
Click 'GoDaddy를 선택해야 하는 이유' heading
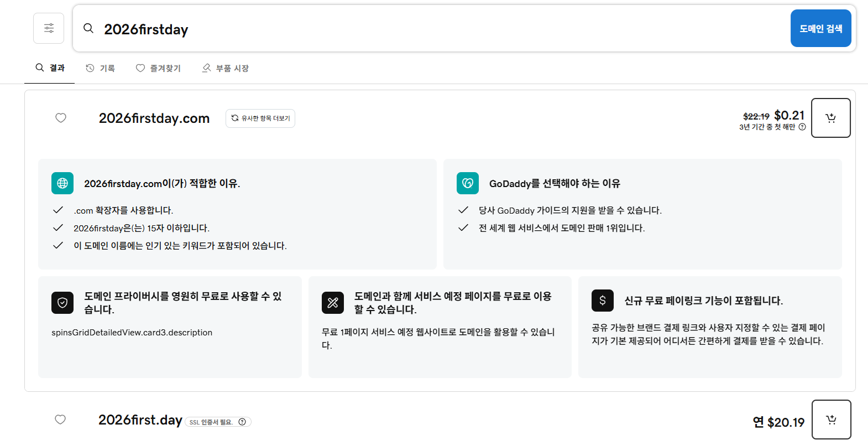coord(555,183)
